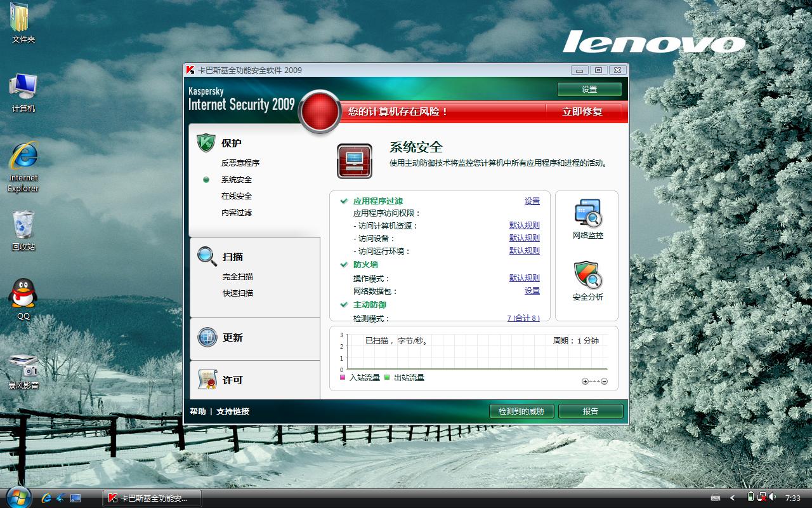Switch to the 许可 section

[233, 380]
